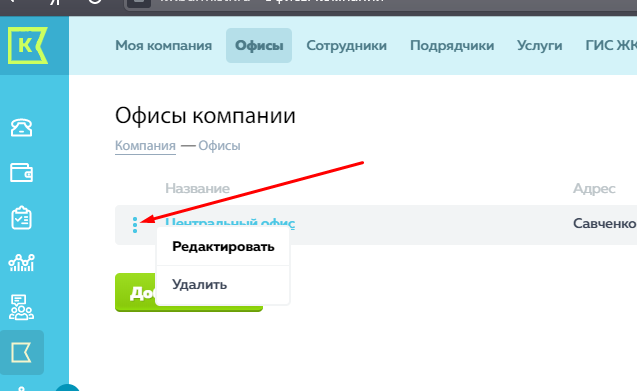637x391 pixels.
Task: Open the telephone section in sidebar
Action: [21, 127]
